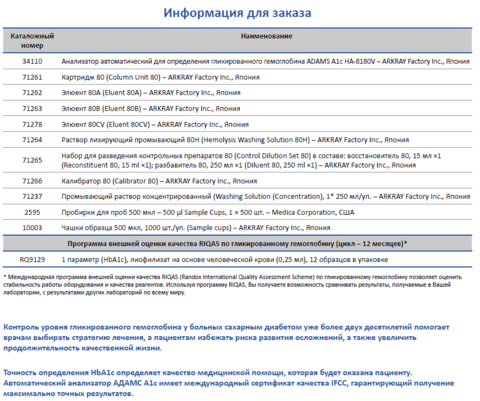The height and width of the screenshot is (401, 480).
Task: Click catalog number 71261
Action: coord(32,77)
